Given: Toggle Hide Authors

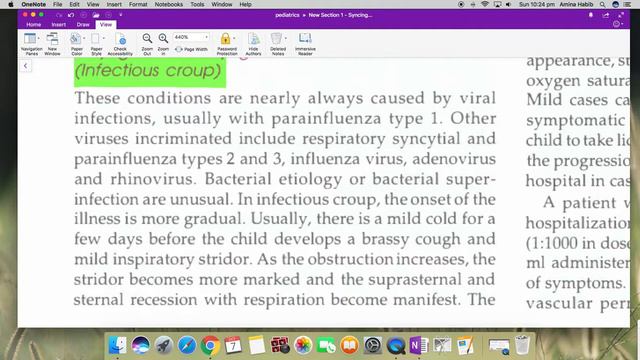Looking at the screenshot, I should [x=253, y=44].
